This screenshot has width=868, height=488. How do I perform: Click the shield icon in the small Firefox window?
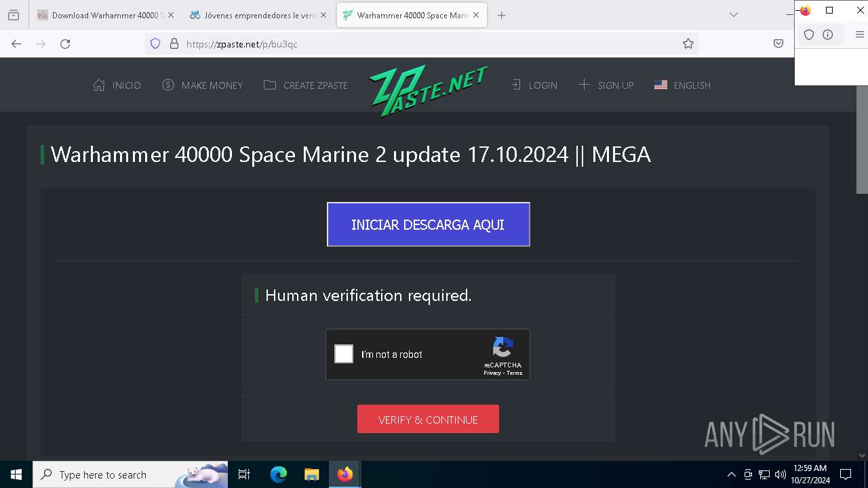point(809,35)
